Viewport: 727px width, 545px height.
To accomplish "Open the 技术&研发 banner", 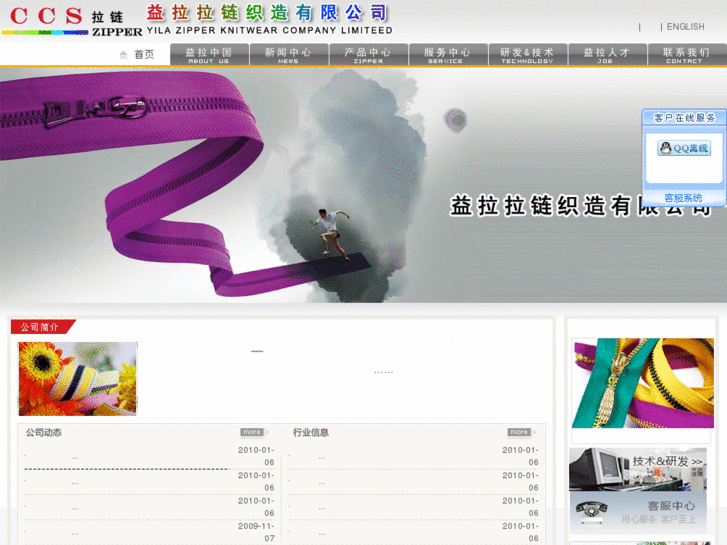I will [638, 469].
